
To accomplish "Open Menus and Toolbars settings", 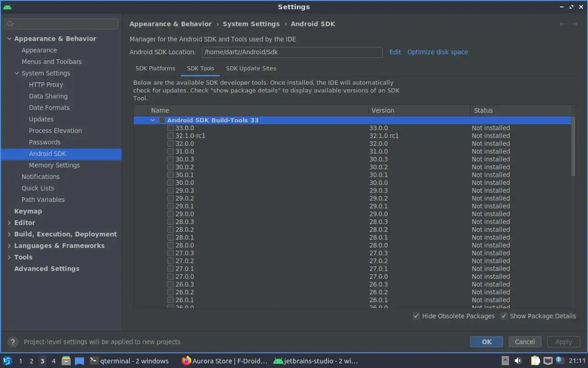I will tap(51, 62).
